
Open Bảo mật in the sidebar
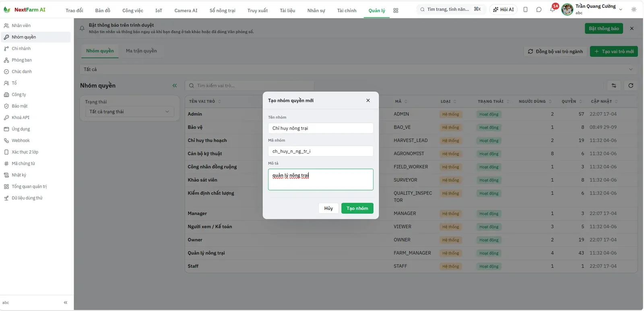pos(36,106)
